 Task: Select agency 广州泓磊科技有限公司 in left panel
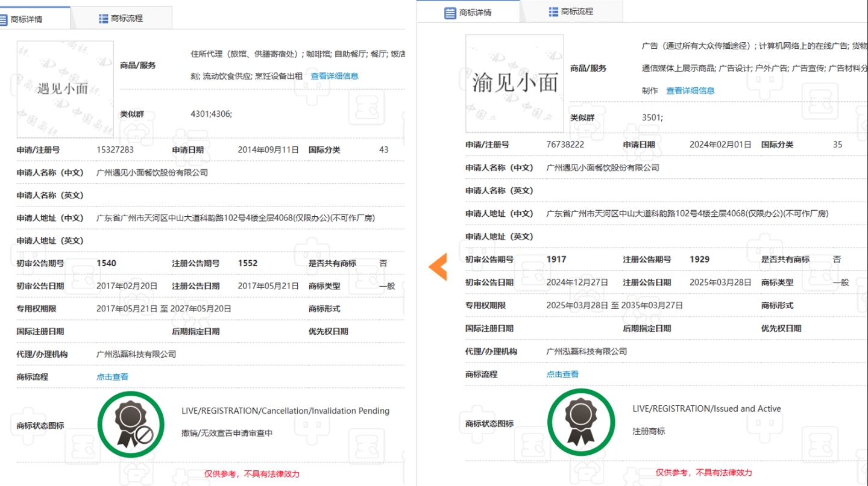coord(136,354)
